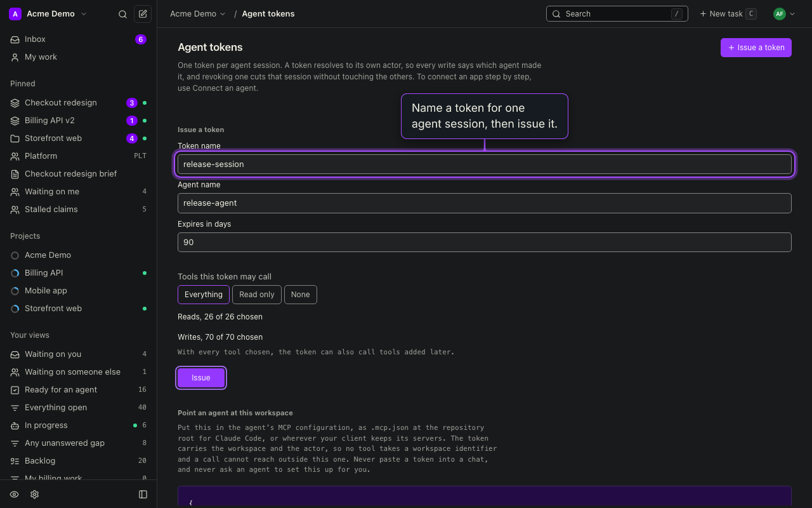Screen dimensions: 812x508
Task: Open the sidebar search icon
Action: [x=123, y=14]
